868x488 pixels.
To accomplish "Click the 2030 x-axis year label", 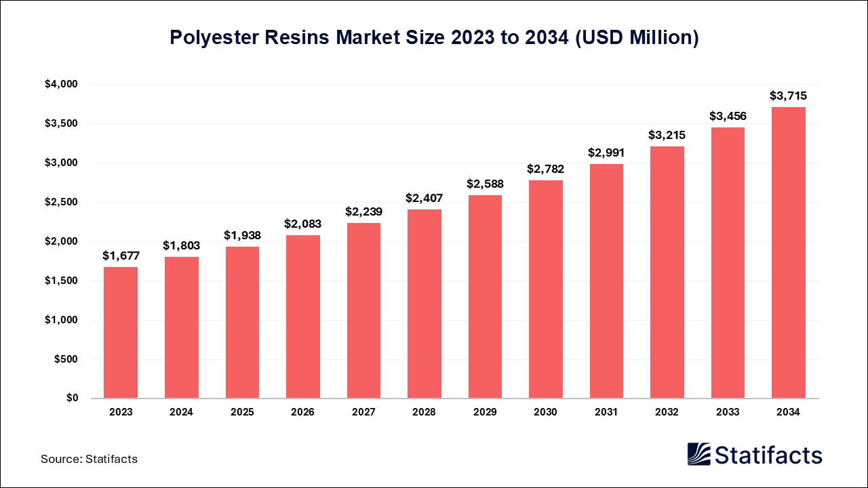I will tap(546, 412).
